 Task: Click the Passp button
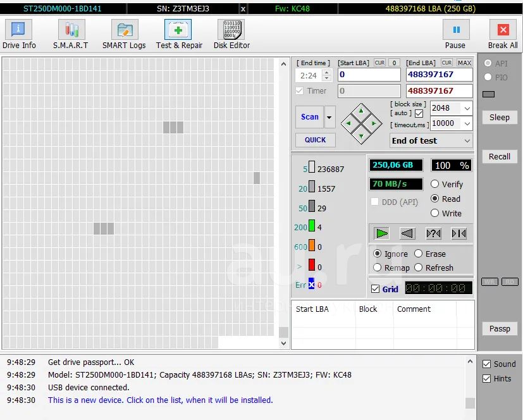(500, 328)
